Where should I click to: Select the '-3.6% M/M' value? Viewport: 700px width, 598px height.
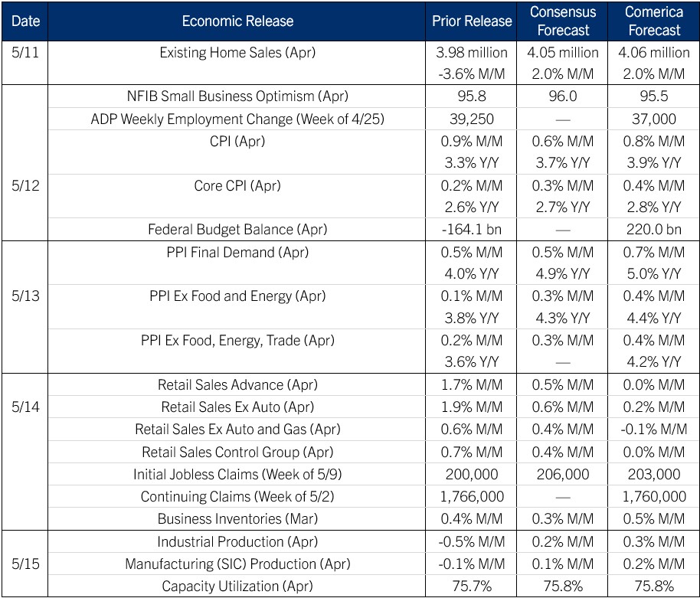pos(472,74)
